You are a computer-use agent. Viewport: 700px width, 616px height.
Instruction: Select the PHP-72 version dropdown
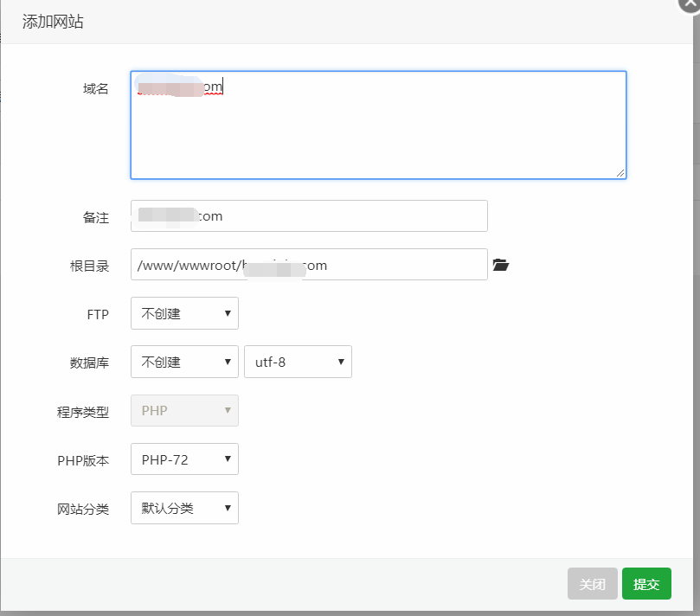(x=184, y=459)
